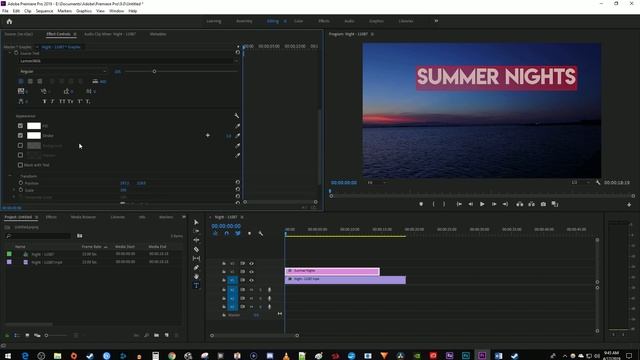
Task: Select the Ripple Edit tool
Action: point(196,240)
